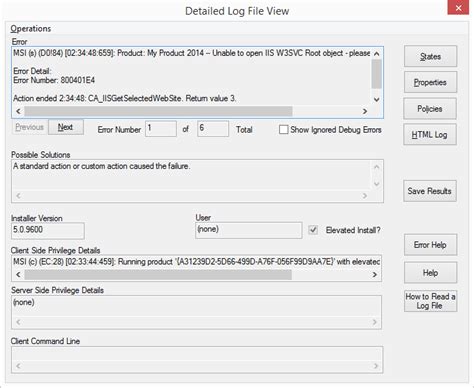
Task: Click the Installer Version field 5.0.9600
Action: pyautogui.click(x=48, y=231)
